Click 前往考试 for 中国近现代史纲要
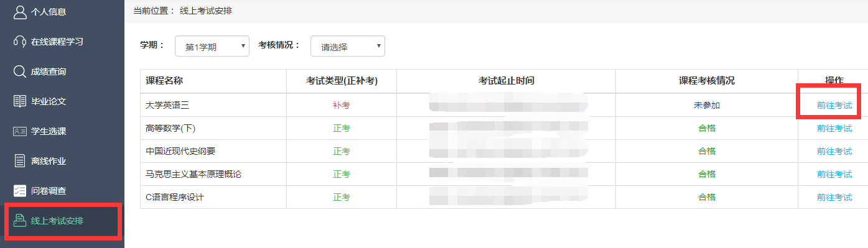The height and width of the screenshot is (248, 868). [x=834, y=151]
